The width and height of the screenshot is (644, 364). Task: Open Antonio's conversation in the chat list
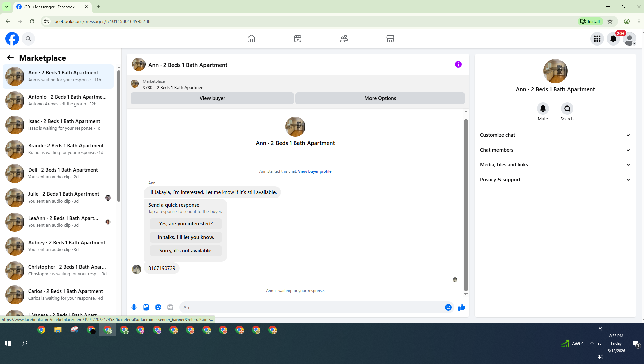point(58,101)
